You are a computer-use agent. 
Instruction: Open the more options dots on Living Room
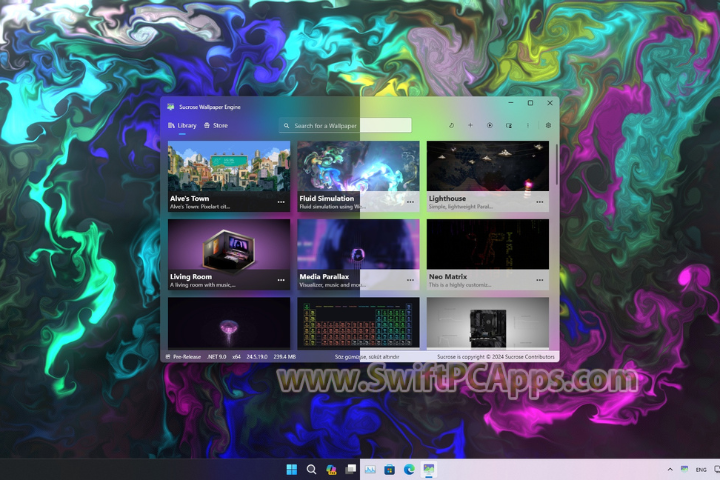281,280
